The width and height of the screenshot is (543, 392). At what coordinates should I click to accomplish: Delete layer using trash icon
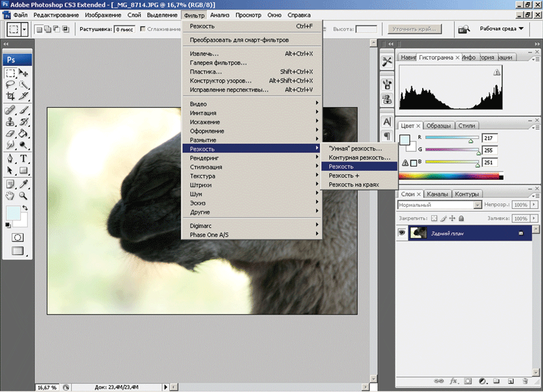[525, 381]
